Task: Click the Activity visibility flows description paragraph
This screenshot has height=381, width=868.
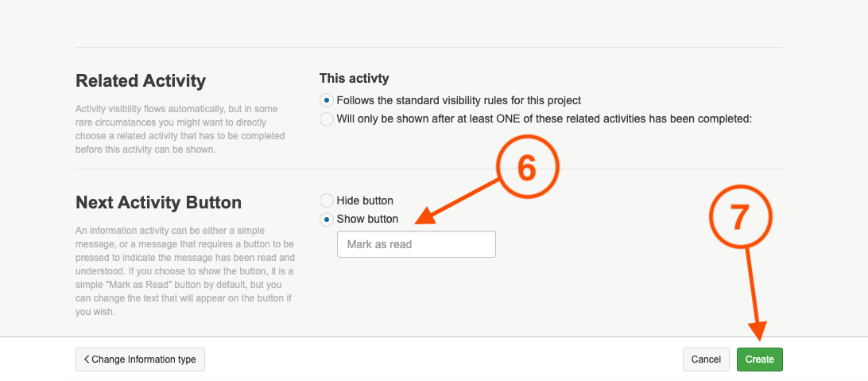Action: [181, 129]
